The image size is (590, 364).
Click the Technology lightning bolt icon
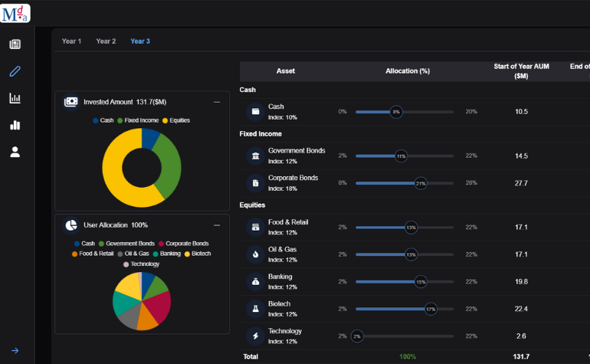pyautogui.click(x=254, y=336)
